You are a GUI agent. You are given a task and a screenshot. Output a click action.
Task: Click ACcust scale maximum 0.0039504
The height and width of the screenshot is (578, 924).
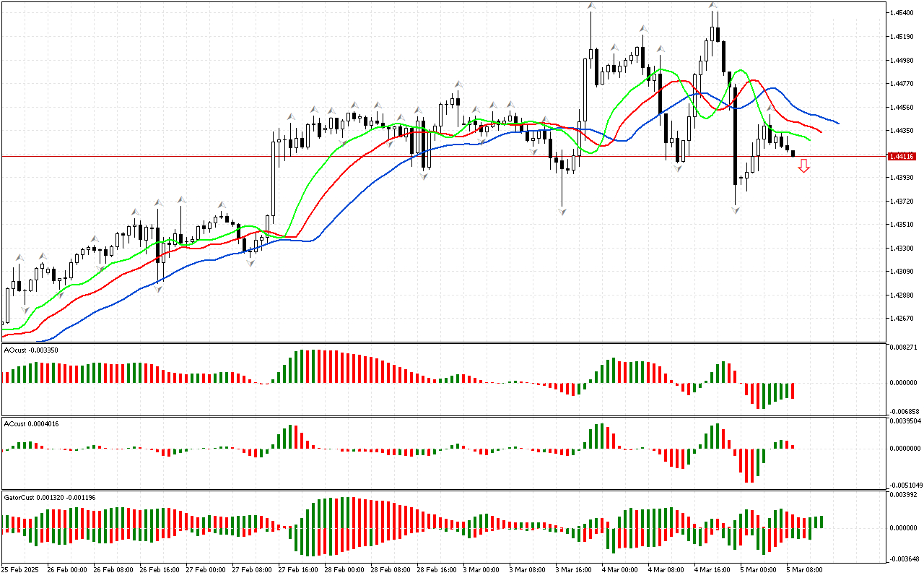point(905,420)
